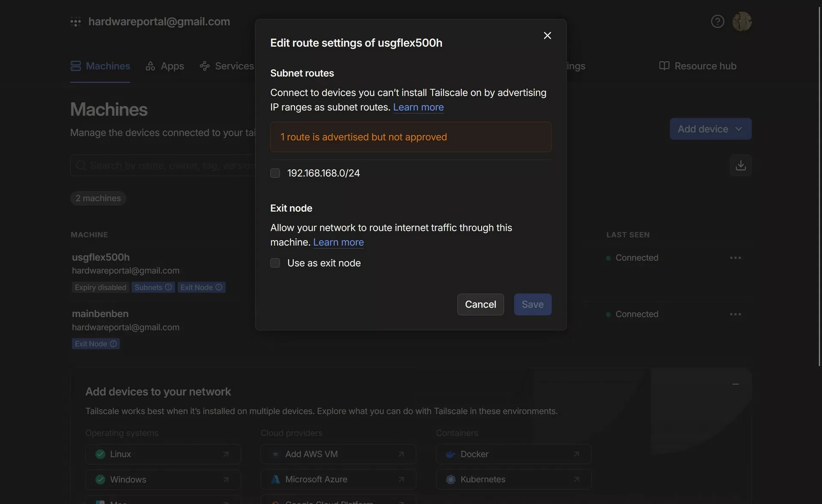Collapse the Add devices to your network panel

tap(735, 384)
